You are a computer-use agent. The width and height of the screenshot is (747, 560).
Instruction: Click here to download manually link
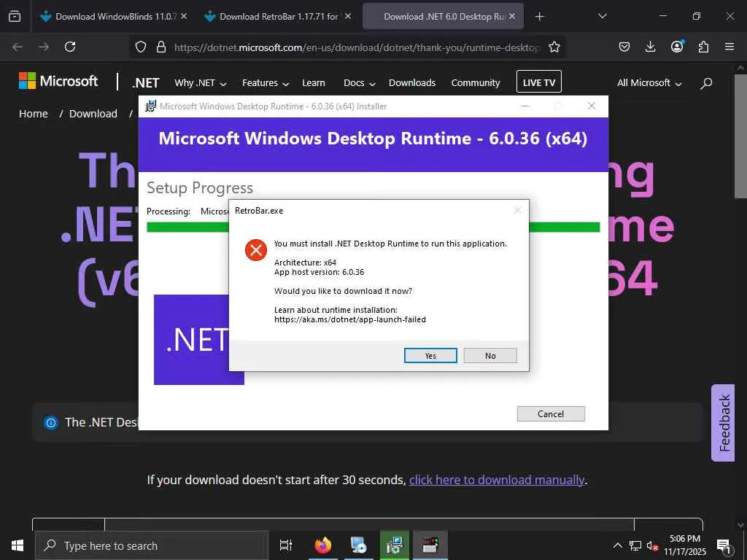[497, 480]
